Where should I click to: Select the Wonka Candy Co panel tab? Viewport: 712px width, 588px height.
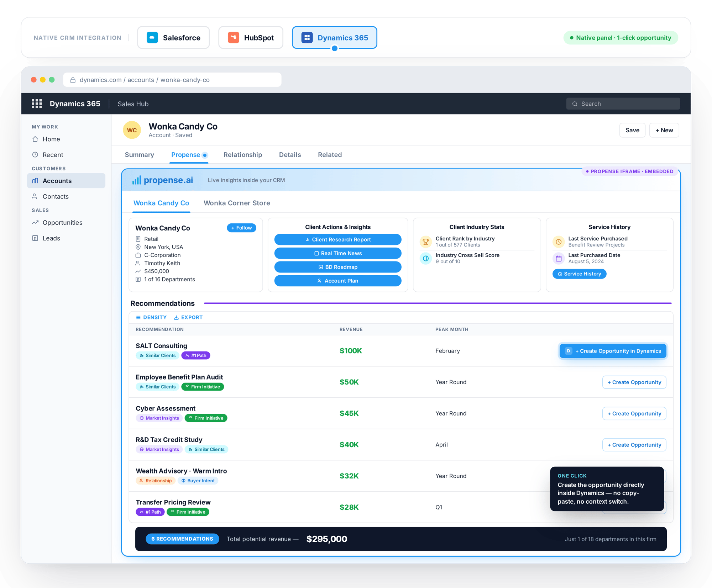click(161, 203)
